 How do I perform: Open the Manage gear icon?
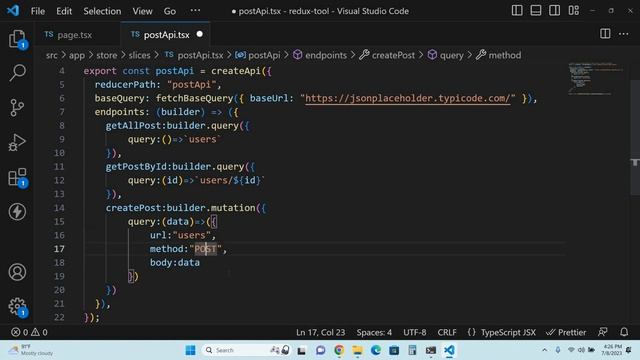pos(17,307)
